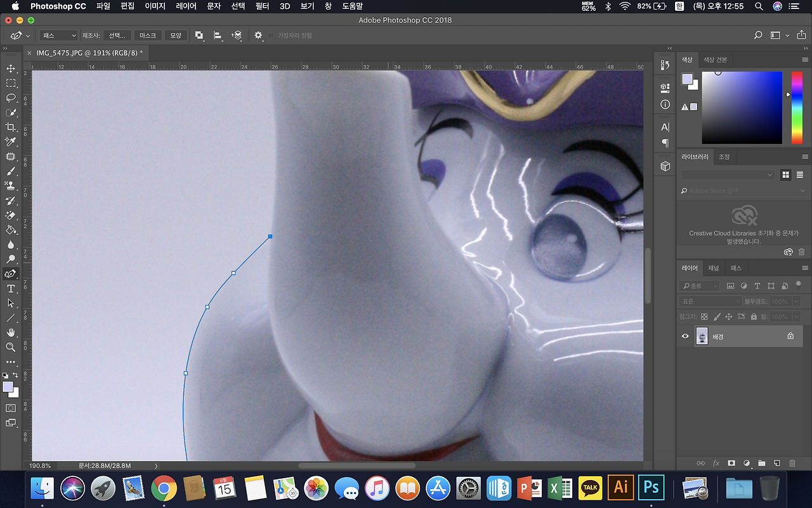Click the 모양 button
Image resolution: width=812 pixels, height=508 pixels.
(x=176, y=36)
